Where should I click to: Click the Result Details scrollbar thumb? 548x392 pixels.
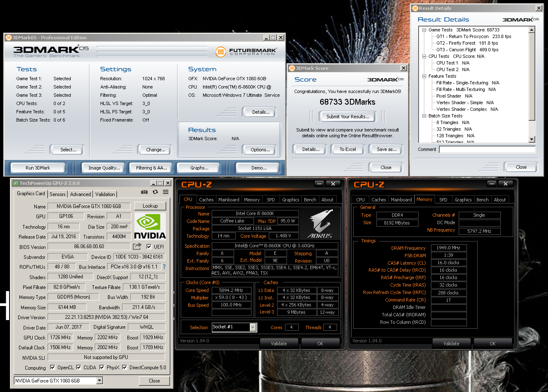coord(532,76)
